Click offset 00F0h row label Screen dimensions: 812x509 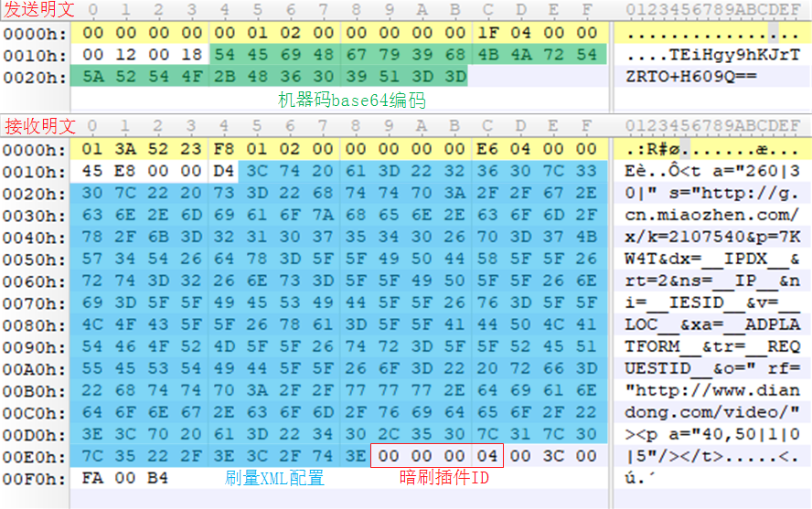pyautogui.click(x=35, y=479)
